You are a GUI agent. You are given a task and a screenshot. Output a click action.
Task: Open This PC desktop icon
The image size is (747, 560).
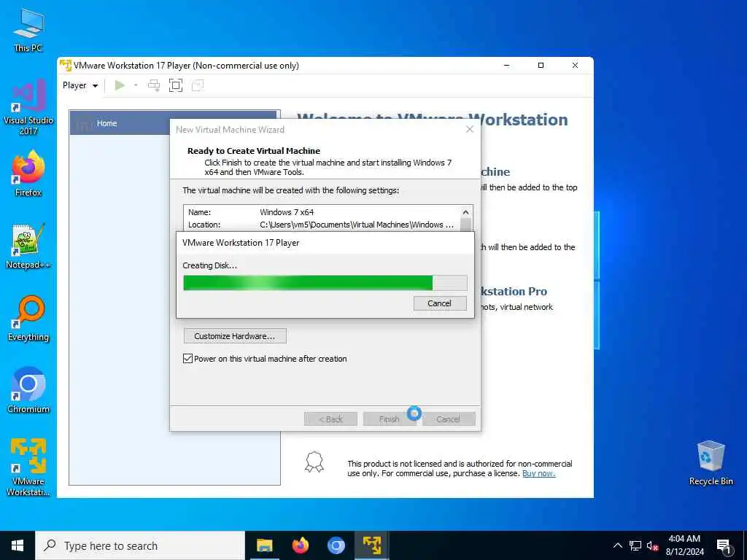tap(28, 30)
